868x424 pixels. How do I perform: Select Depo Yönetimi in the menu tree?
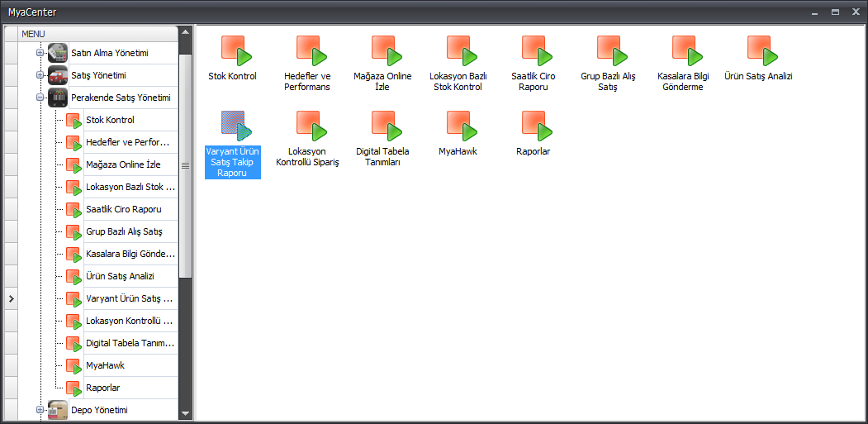[x=99, y=410]
